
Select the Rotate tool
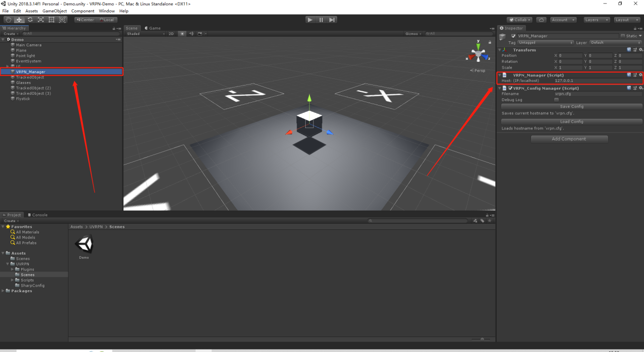30,20
